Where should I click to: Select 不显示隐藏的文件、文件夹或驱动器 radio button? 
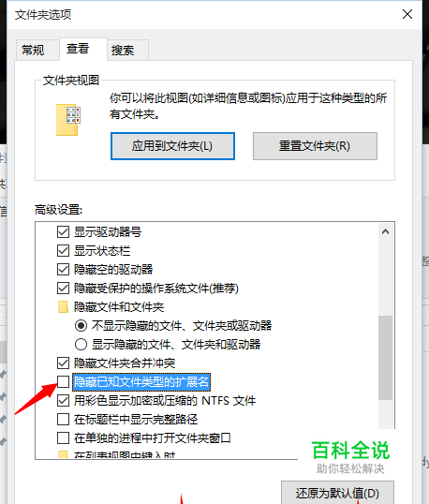81,326
